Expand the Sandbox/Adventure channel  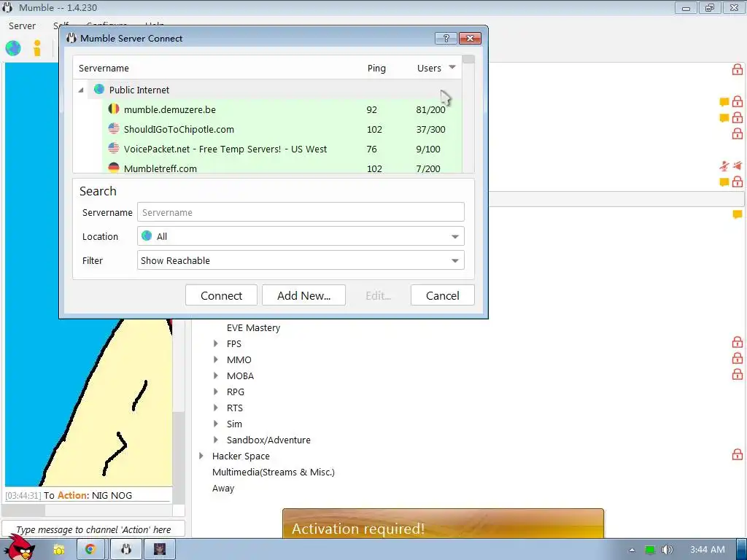pyautogui.click(x=216, y=440)
